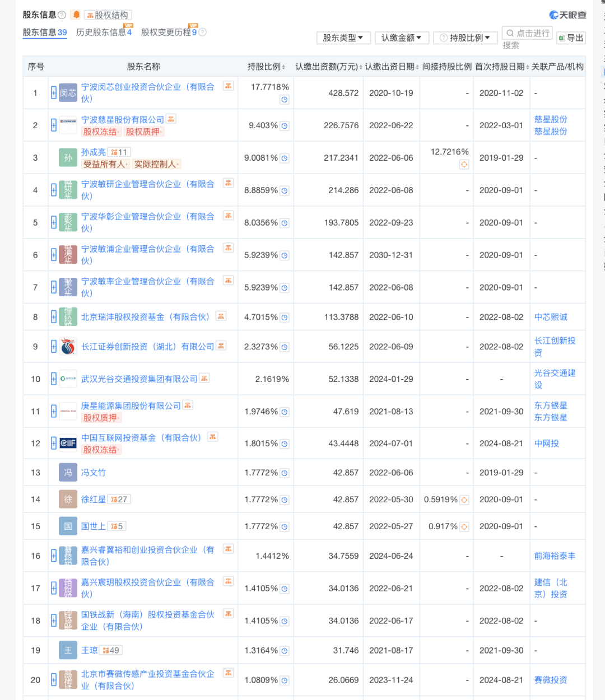Open related link 前海裕泰丰

point(555,556)
